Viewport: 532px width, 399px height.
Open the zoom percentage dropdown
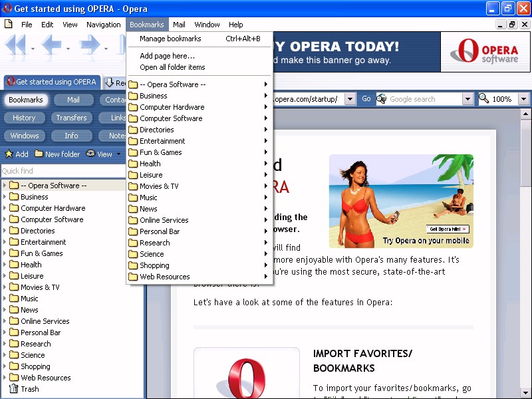(x=523, y=99)
